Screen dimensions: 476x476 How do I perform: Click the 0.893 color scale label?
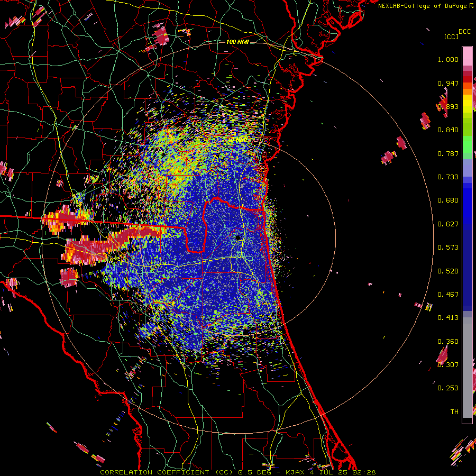[448, 106]
